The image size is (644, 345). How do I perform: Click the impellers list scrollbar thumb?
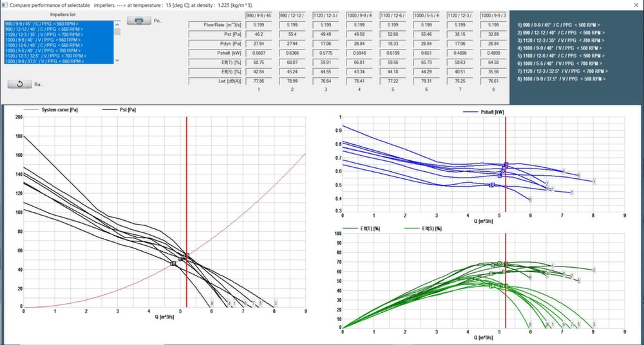point(117,32)
